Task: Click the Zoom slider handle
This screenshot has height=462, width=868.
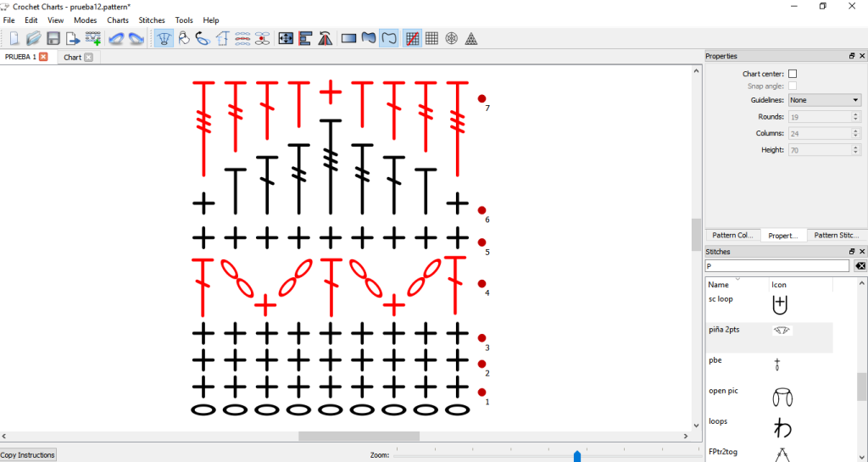Action: pyautogui.click(x=577, y=456)
